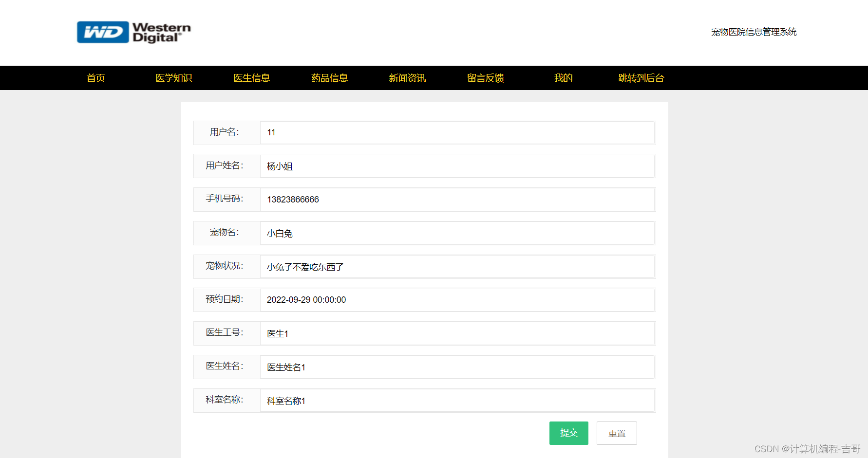Click 跳转到后台 link in navbar
Image resolution: width=868 pixels, height=458 pixels.
click(642, 78)
